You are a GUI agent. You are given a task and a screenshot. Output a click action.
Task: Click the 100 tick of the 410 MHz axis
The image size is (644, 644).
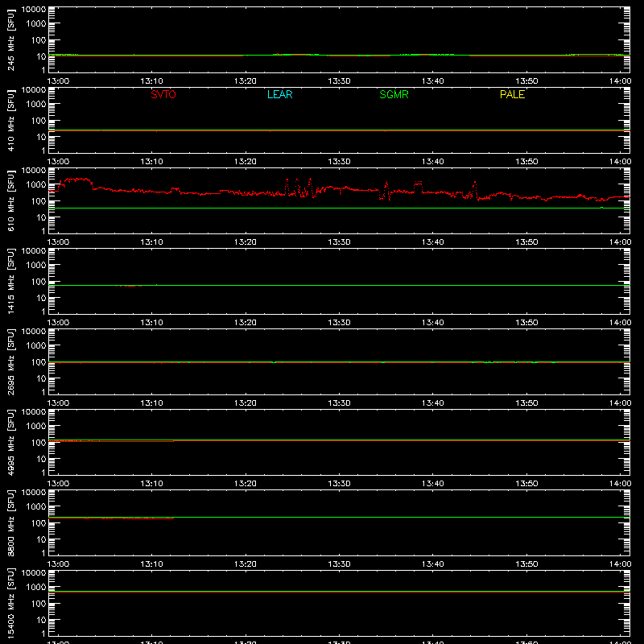click(39, 121)
